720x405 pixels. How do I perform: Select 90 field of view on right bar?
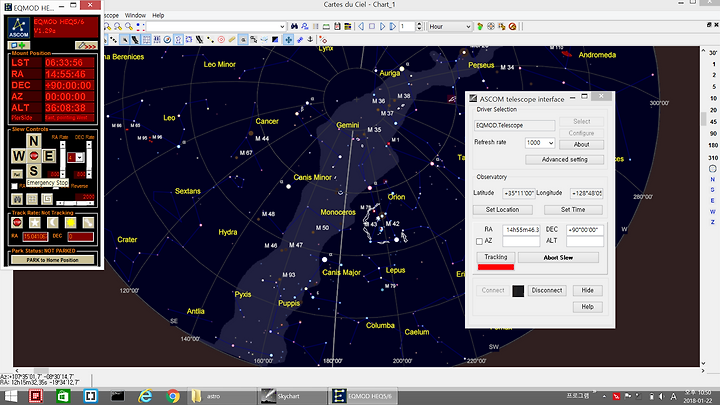(x=713, y=134)
